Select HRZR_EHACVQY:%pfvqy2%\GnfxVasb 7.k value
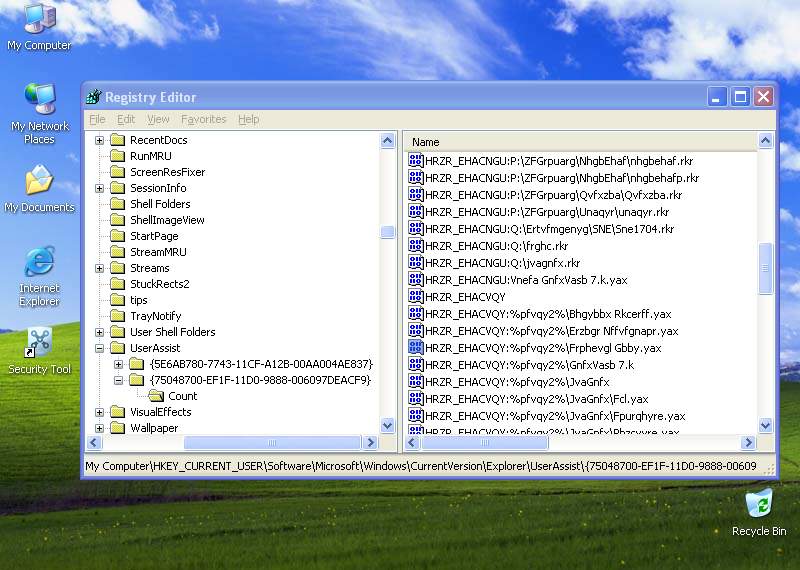Screen dimensions: 800x570 (x=530, y=365)
